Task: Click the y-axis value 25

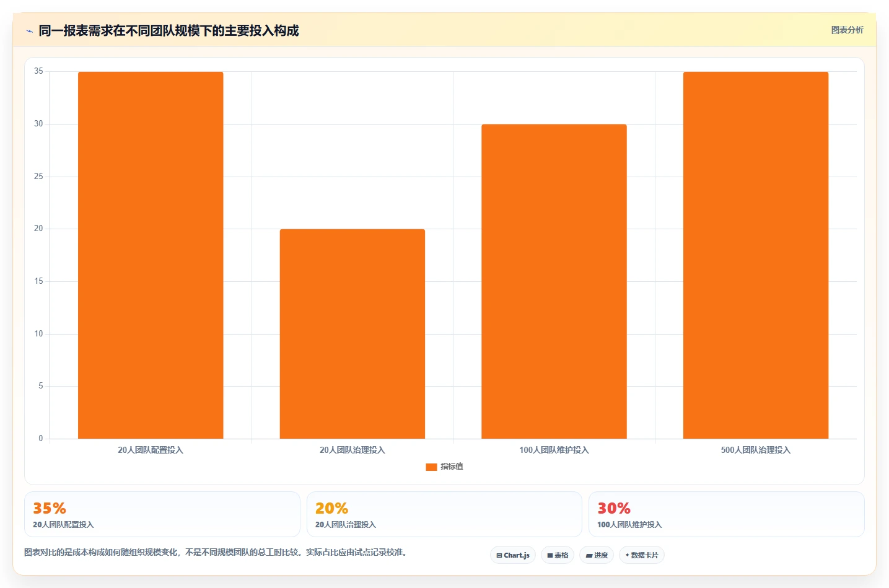Action: (38, 177)
